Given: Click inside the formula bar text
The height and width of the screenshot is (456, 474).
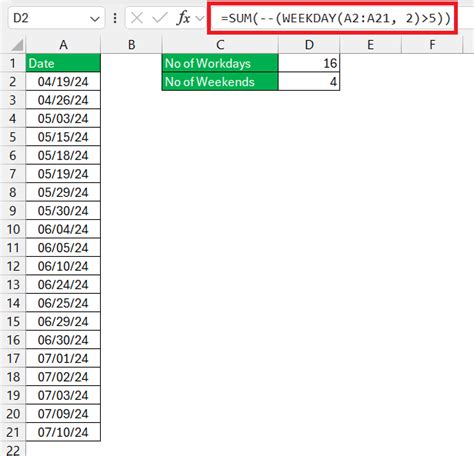Looking at the screenshot, I should [x=335, y=18].
